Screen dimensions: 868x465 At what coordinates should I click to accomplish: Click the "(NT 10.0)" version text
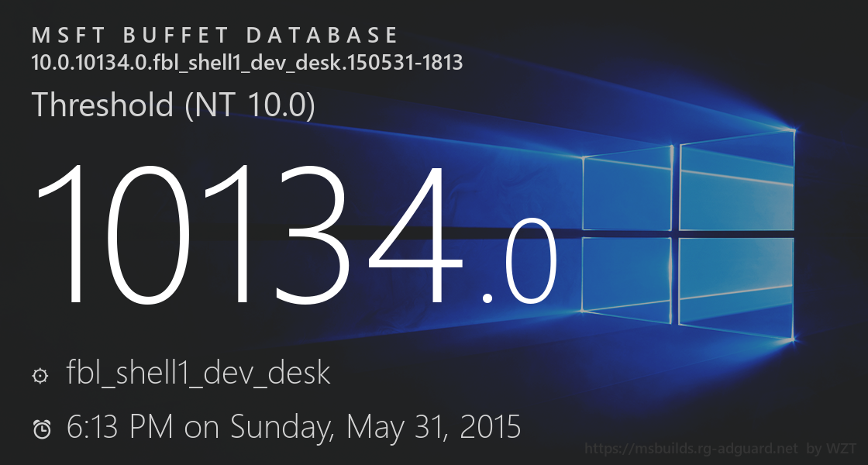click(250, 105)
